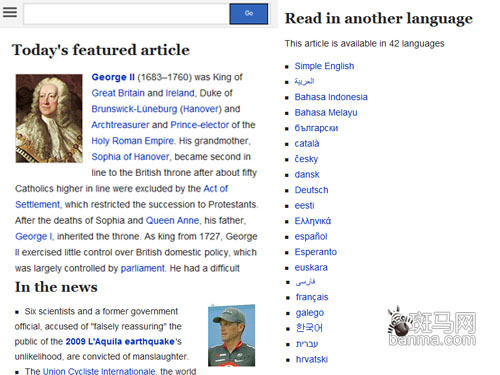
Task: Select the español language link
Action: [x=311, y=237]
